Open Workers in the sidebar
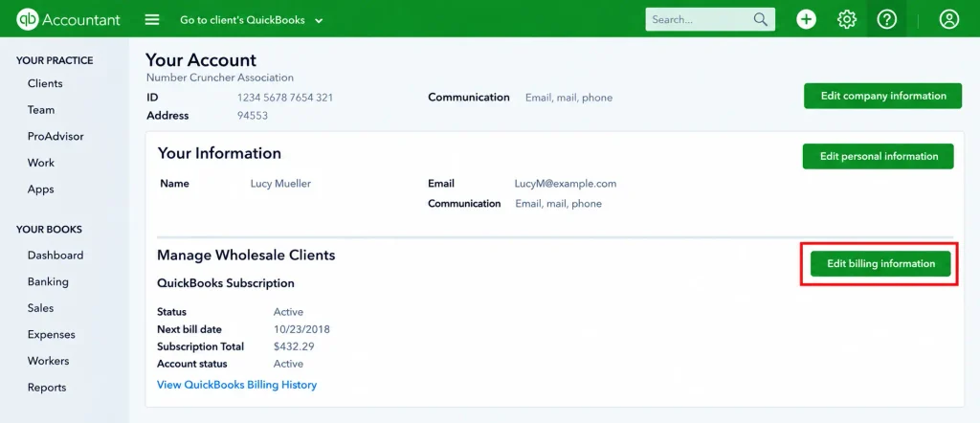 pos(48,361)
